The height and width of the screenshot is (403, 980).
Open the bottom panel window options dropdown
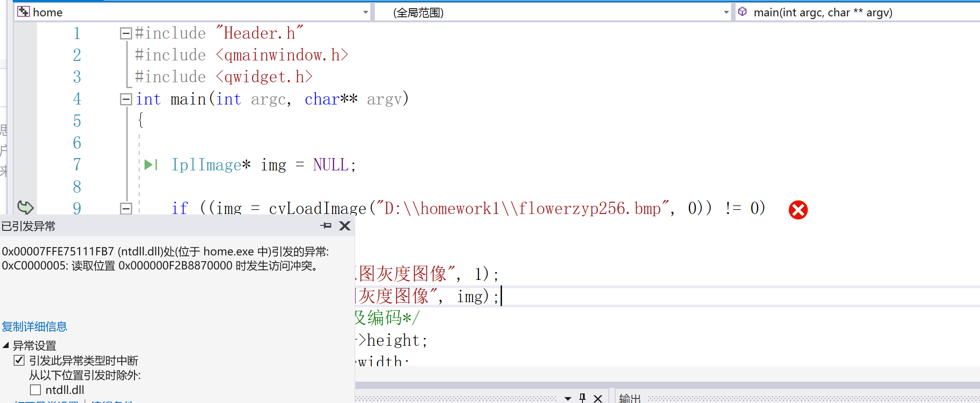[x=567, y=398]
